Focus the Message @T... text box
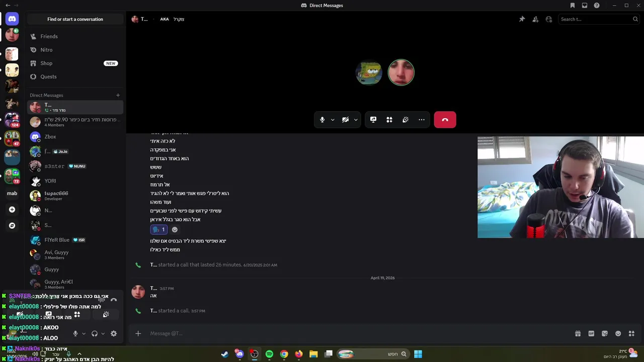The width and height of the screenshot is (644, 362). [360, 333]
